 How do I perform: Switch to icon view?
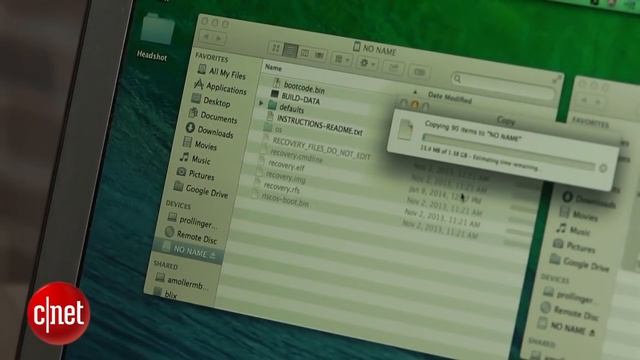click(276, 49)
